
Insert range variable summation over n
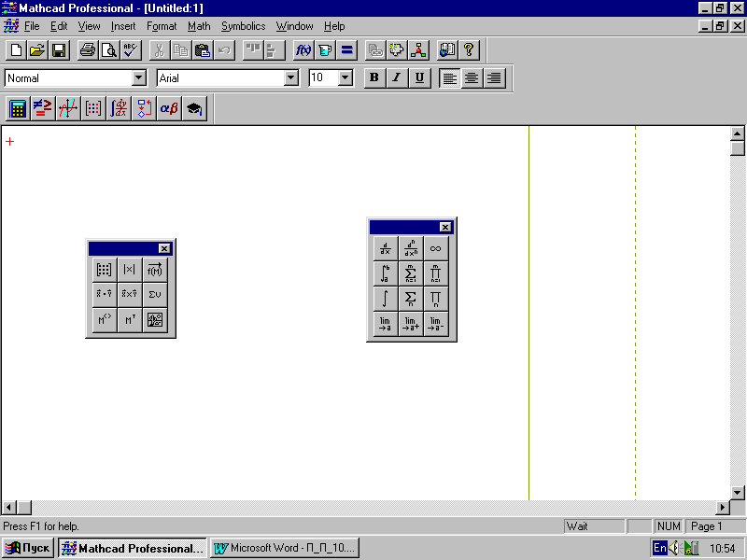pyautogui.click(x=411, y=299)
